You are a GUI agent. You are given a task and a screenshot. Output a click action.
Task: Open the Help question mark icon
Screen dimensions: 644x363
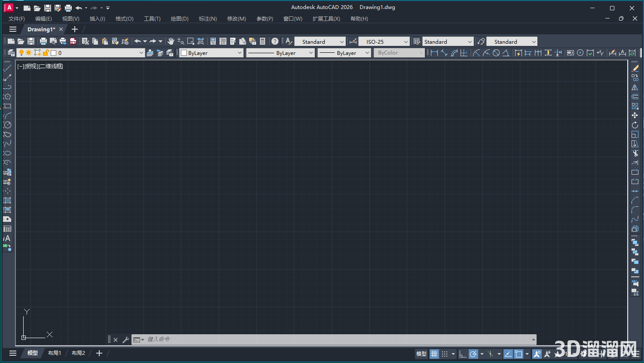(x=275, y=41)
